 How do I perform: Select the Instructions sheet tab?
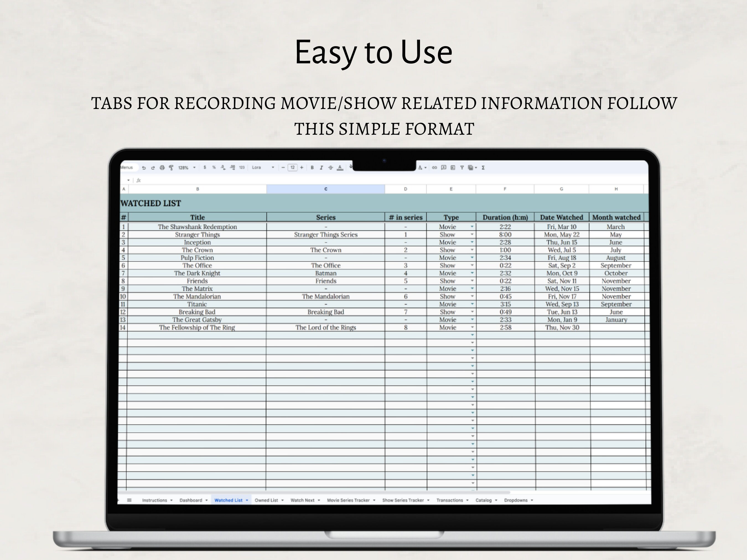point(155,500)
